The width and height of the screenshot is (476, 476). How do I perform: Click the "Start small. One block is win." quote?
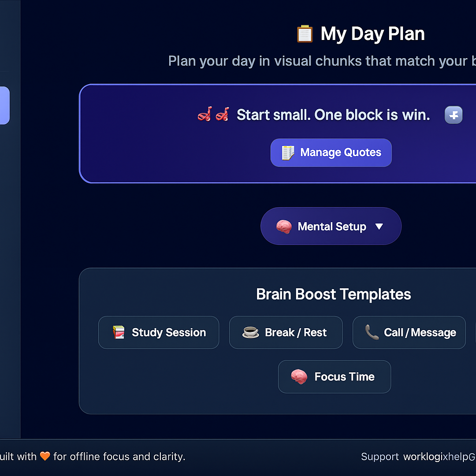333,115
